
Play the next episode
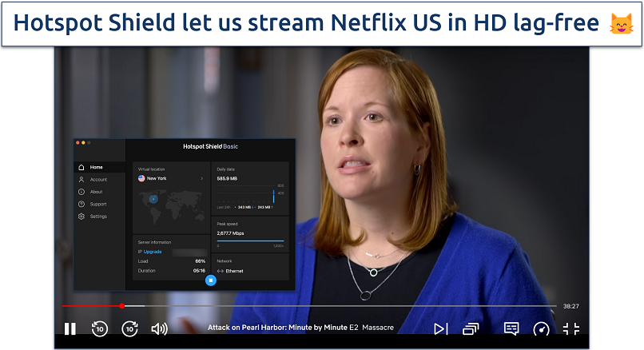(441, 328)
